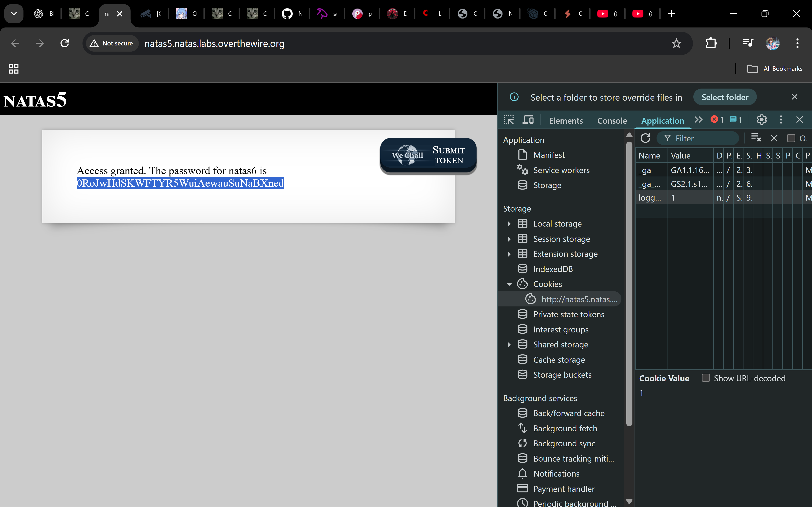This screenshot has width=812, height=507.
Task: Delete selected cookie with X icon
Action: tap(774, 138)
